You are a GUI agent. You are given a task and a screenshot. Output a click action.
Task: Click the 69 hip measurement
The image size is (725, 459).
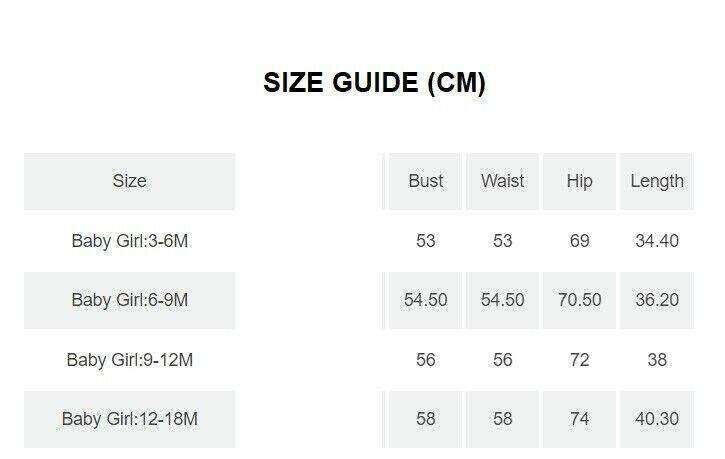coord(579,241)
